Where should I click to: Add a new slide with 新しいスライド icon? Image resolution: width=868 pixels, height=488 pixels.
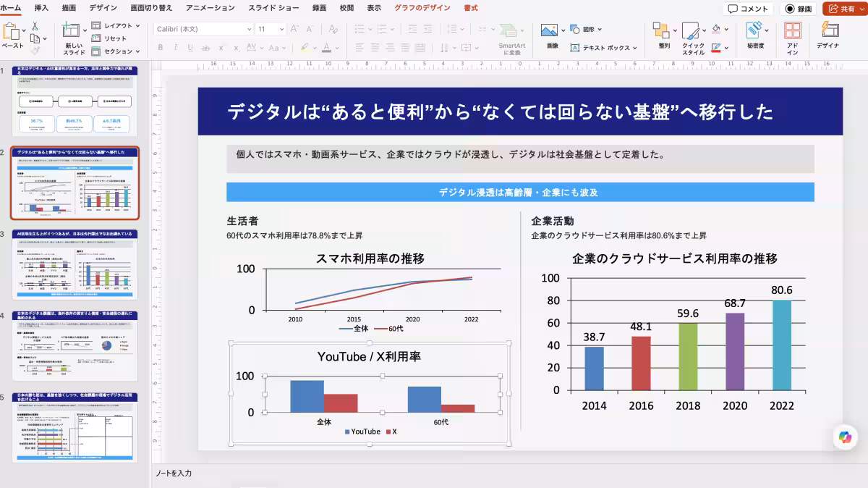71,31
